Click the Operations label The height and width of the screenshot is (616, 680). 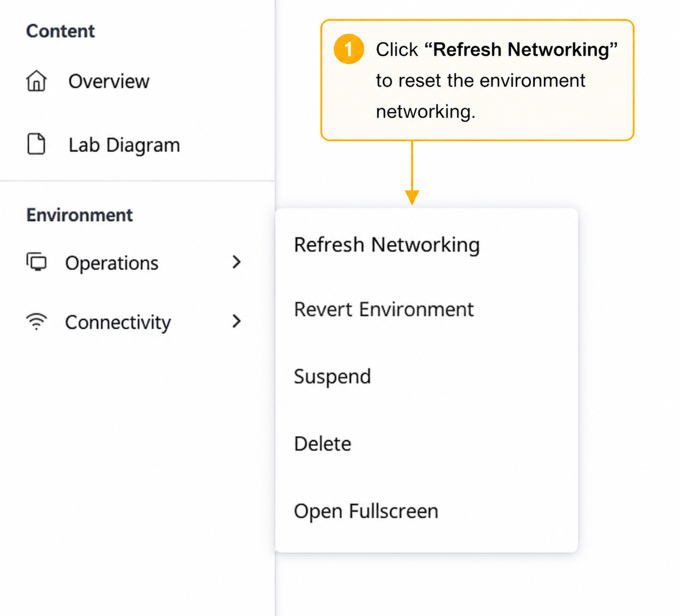112,263
